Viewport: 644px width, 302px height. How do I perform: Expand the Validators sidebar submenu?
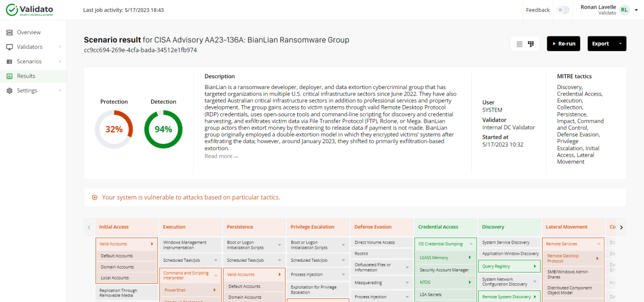(x=60, y=47)
